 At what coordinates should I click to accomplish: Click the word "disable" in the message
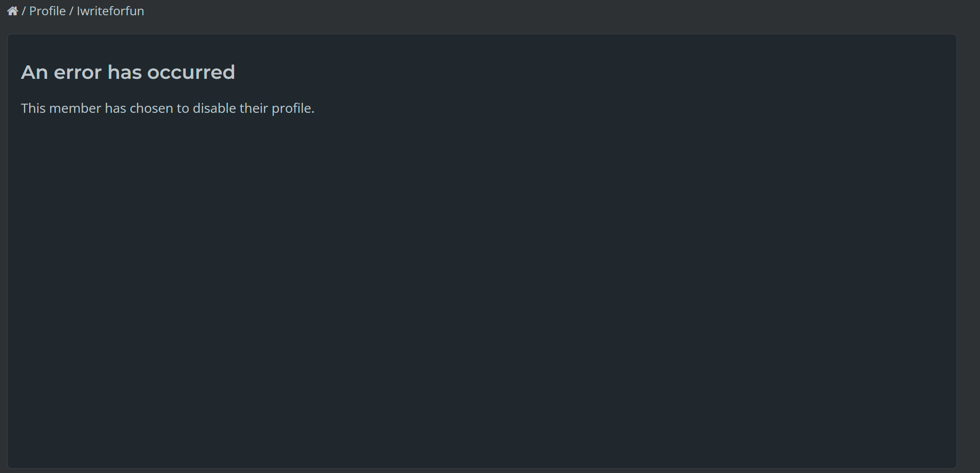point(214,108)
